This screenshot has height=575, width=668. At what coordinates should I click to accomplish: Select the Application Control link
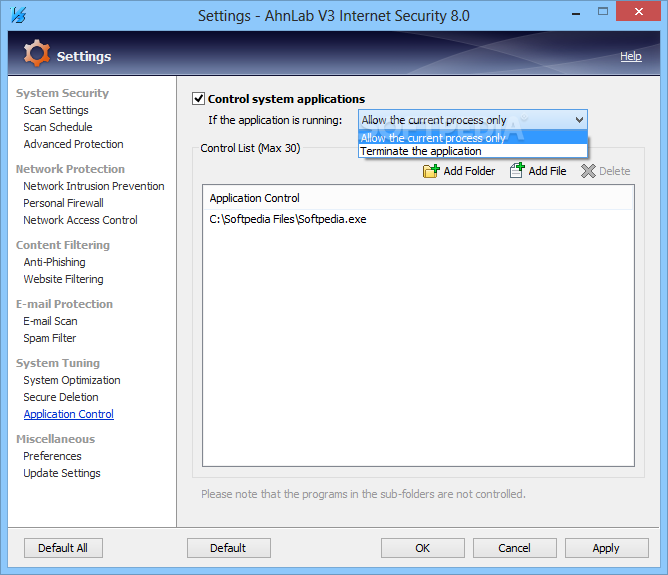[x=69, y=414]
